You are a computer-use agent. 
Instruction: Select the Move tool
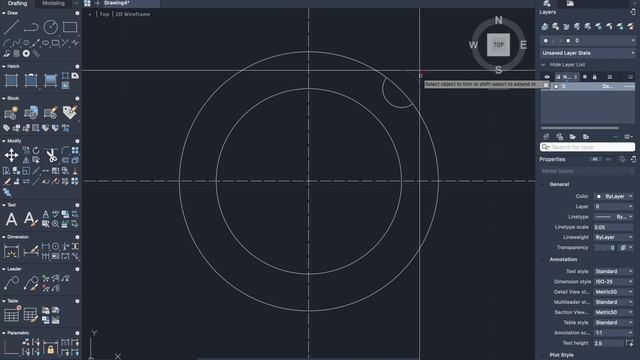[x=11, y=155]
